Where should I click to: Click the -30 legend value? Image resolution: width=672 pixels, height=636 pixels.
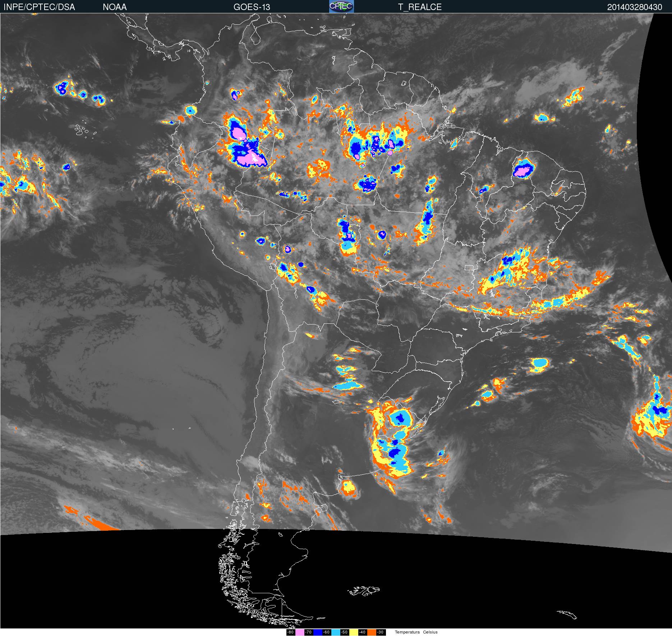coord(381,632)
